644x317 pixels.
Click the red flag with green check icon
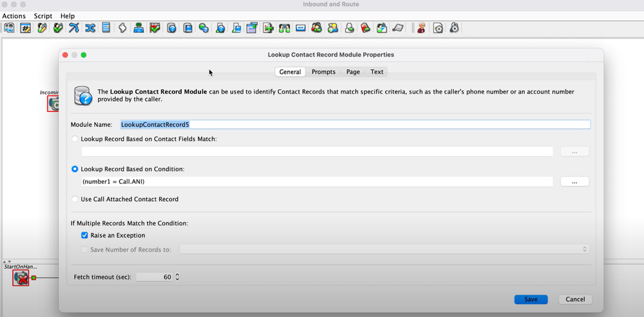155,28
